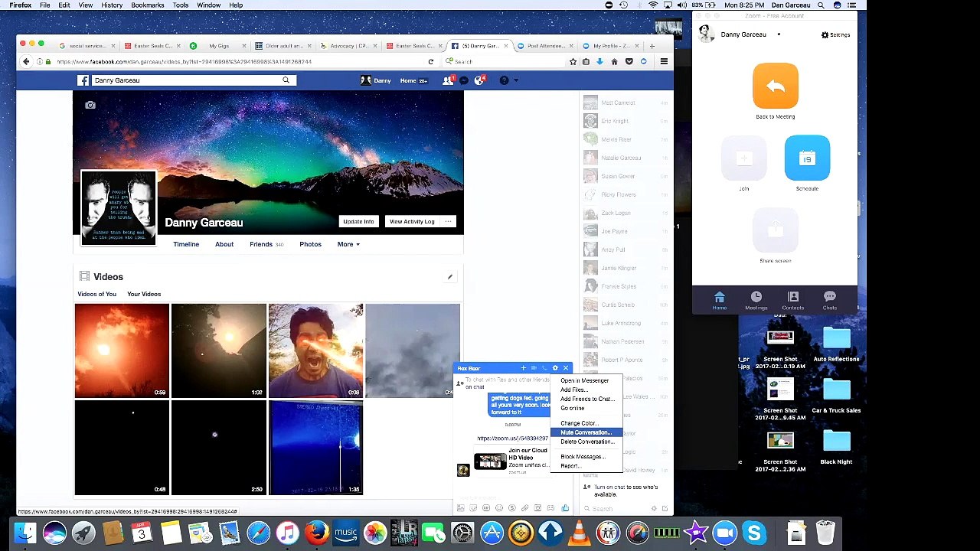Open Safari from the Dock
980x551 pixels.
[259, 533]
